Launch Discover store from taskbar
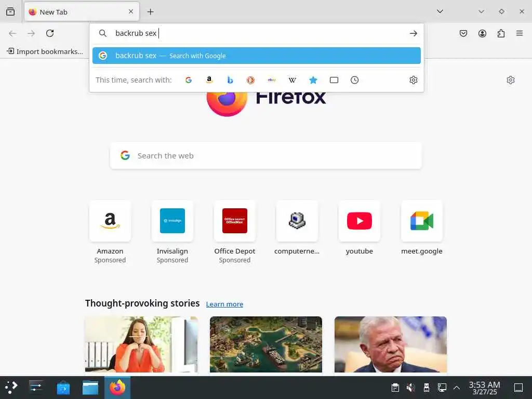This screenshot has height=399, width=532. pos(63,388)
